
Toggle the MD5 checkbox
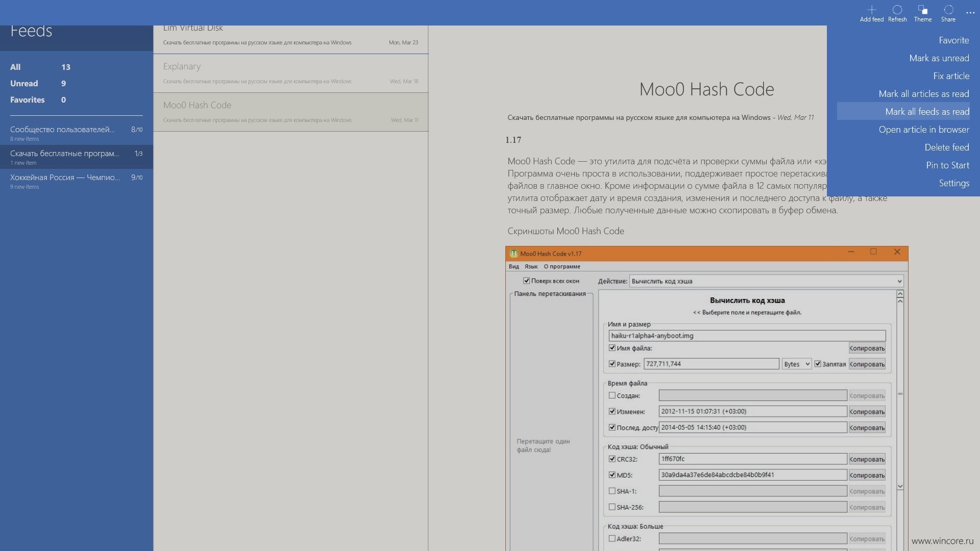[612, 474]
